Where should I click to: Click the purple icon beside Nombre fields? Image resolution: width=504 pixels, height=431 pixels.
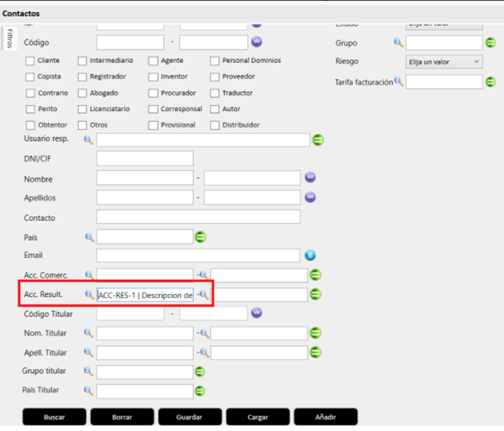(310, 178)
